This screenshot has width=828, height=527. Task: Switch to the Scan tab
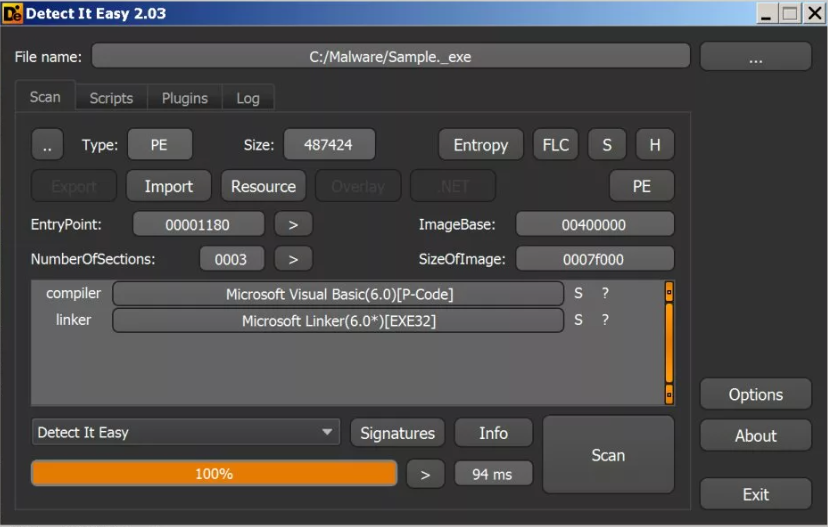click(x=45, y=97)
